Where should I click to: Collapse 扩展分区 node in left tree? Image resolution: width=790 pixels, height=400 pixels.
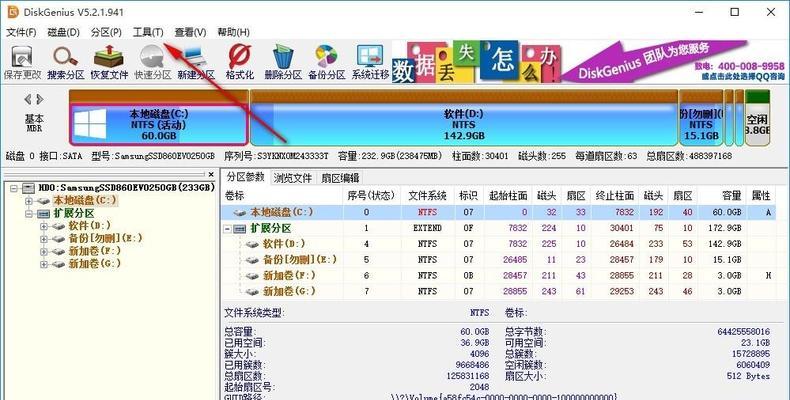[x=29, y=214]
